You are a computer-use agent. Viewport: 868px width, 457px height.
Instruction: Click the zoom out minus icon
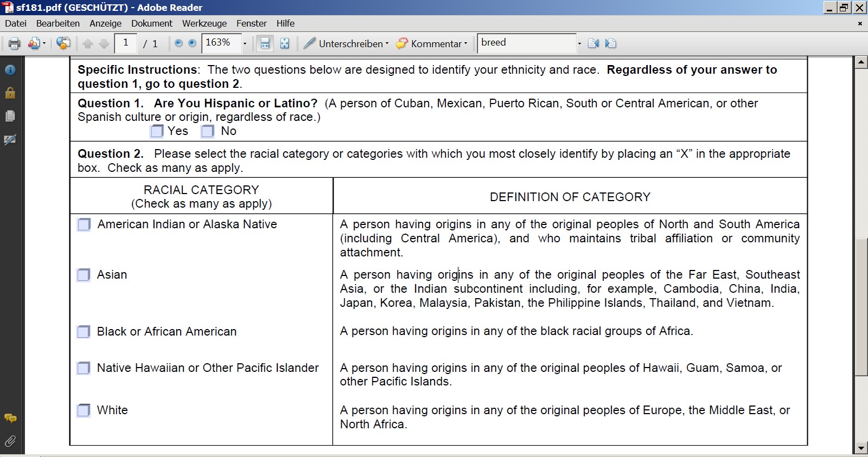(178, 43)
